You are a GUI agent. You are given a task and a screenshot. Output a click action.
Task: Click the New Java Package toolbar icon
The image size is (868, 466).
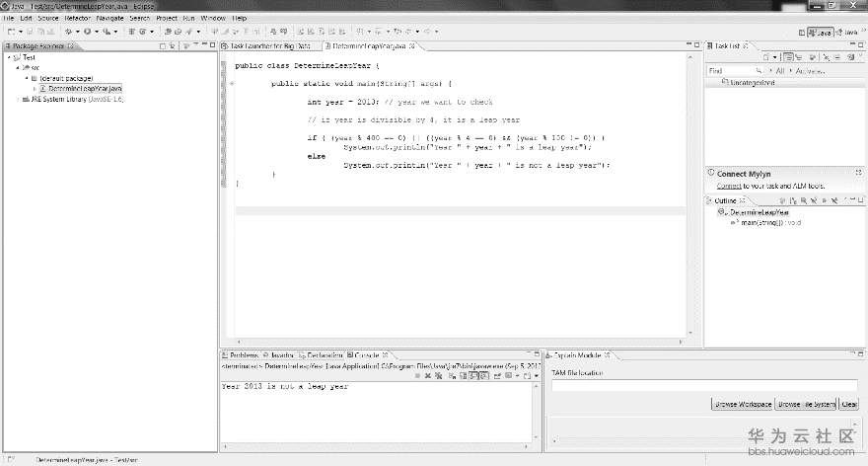pyautogui.click(x=132, y=32)
